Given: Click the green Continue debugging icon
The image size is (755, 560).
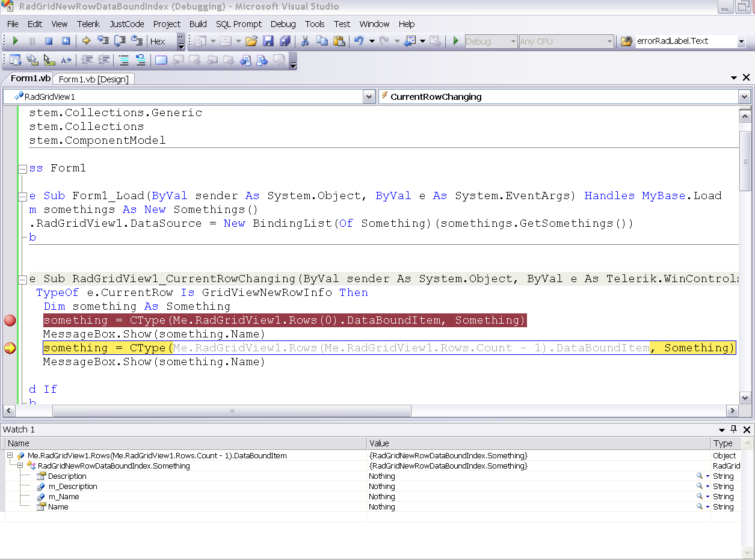Looking at the screenshot, I should (x=16, y=41).
